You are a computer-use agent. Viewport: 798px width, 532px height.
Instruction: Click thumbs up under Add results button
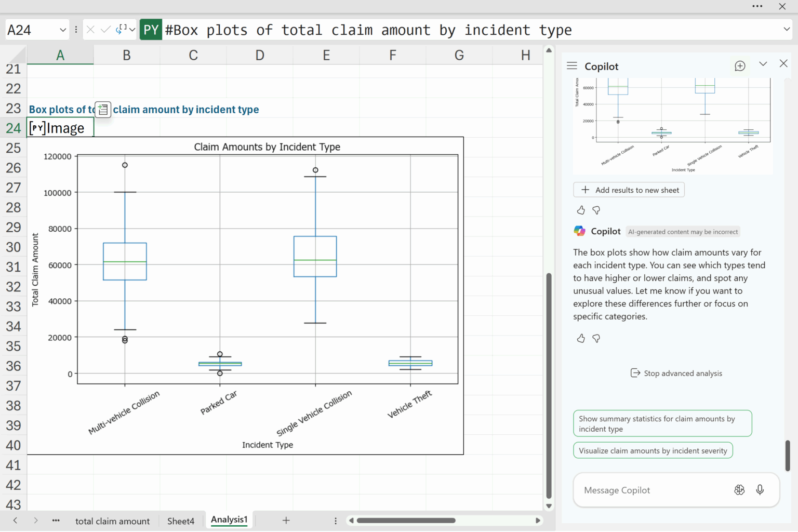(x=581, y=210)
